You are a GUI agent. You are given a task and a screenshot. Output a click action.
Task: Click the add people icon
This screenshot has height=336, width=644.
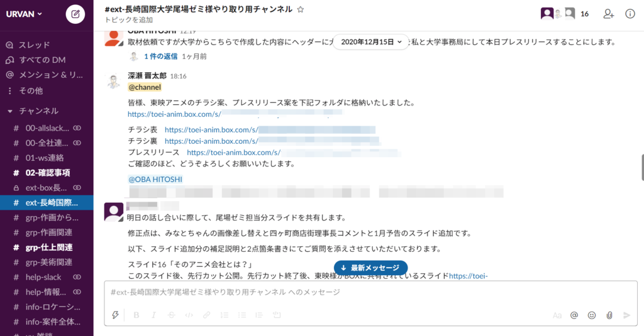[x=608, y=14]
